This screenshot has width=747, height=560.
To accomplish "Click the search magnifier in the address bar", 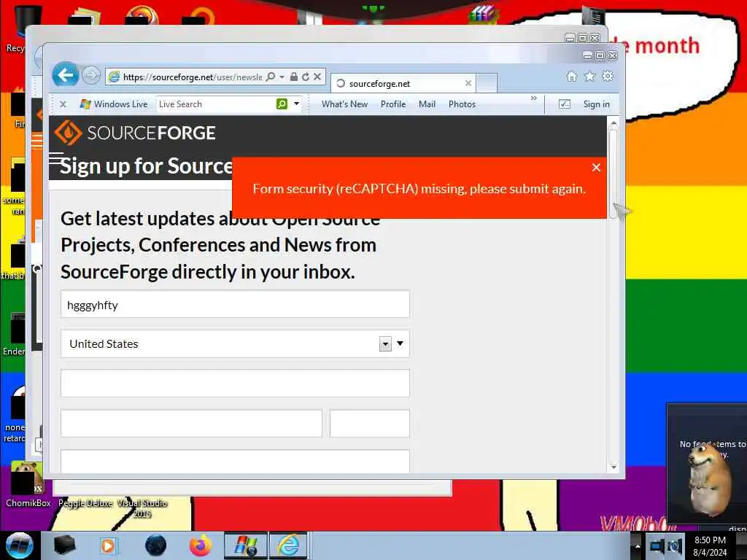I will [270, 77].
